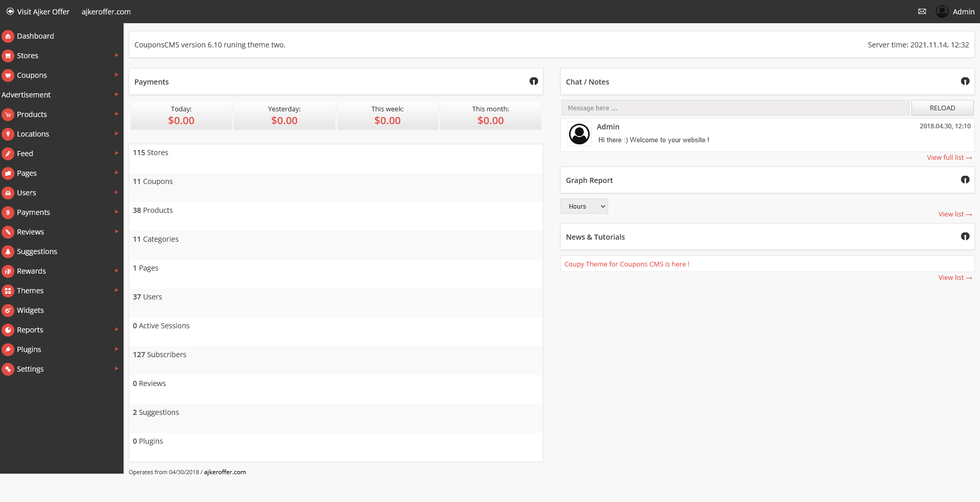The height and width of the screenshot is (502, 980).
Task: Click the Reports pie chart icon
Action: coord(8,330)
